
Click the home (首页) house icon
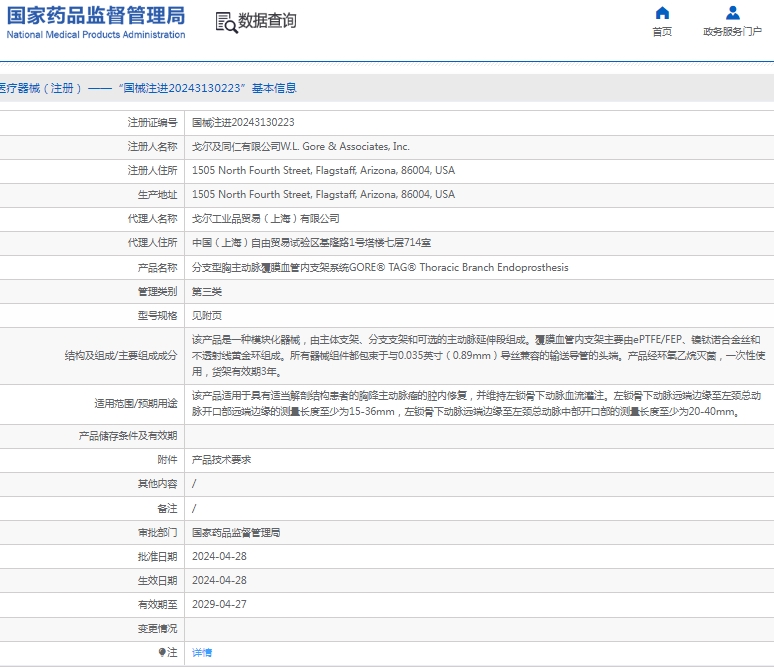tap(662, 13)
